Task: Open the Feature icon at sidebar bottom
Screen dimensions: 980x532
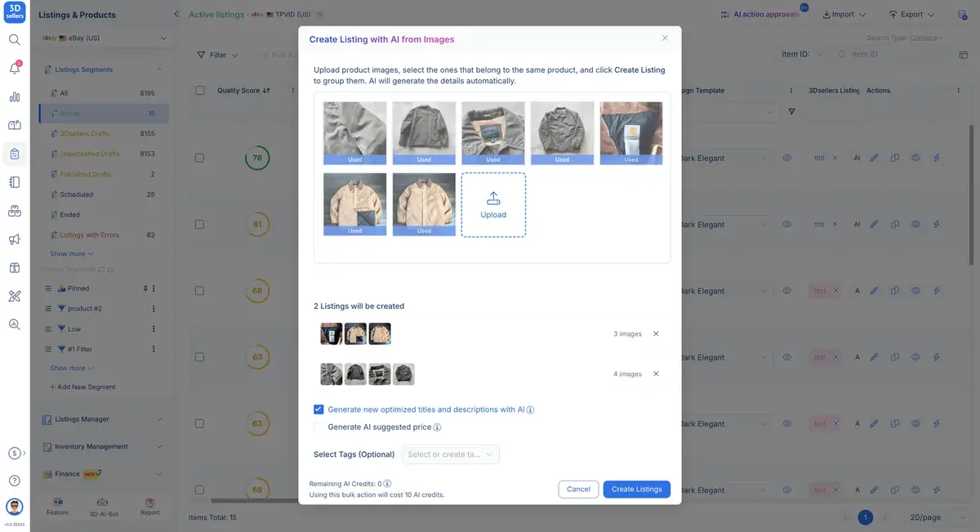Action: (57, 506)
